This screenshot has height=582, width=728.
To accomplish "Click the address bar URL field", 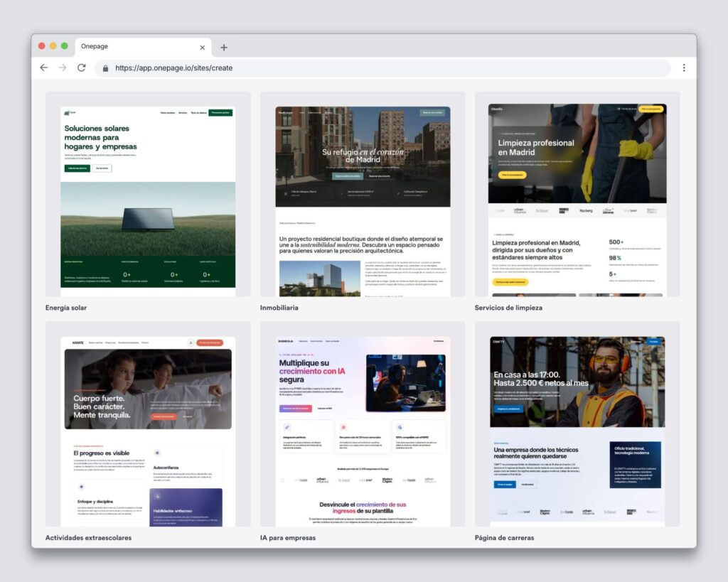I will 382,68.
